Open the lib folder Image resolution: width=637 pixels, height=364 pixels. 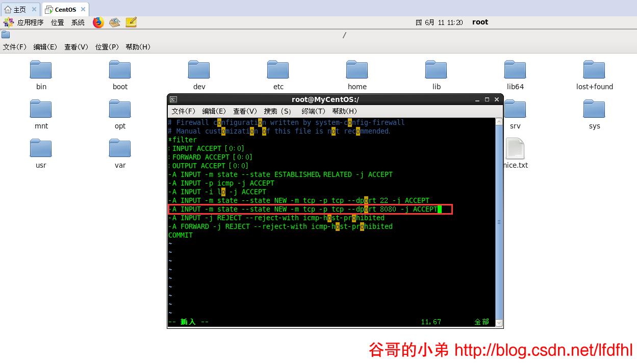point(436,70)
